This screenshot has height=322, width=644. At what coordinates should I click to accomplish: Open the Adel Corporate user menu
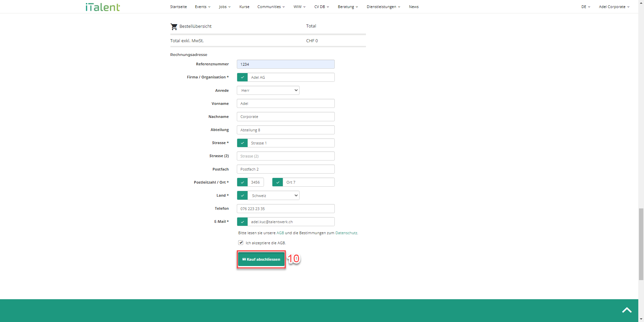click(x=614, y=7)
